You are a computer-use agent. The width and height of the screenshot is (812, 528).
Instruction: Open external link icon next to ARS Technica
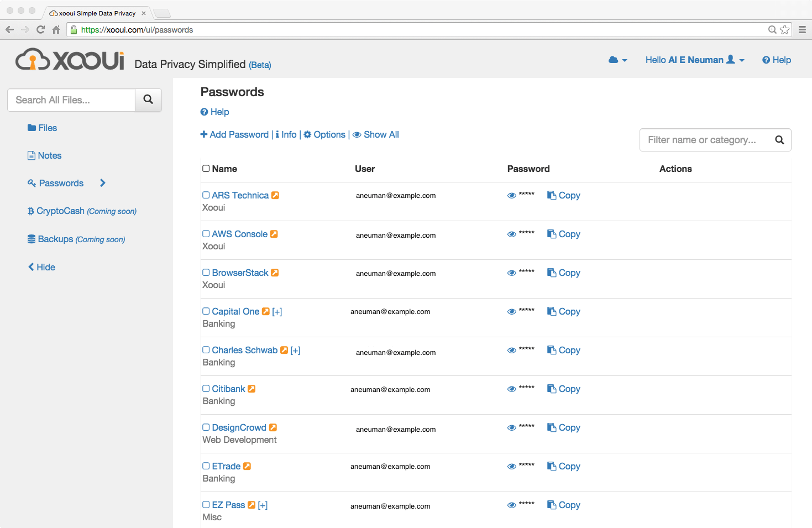pyautogui.click(x=275, y=195)
